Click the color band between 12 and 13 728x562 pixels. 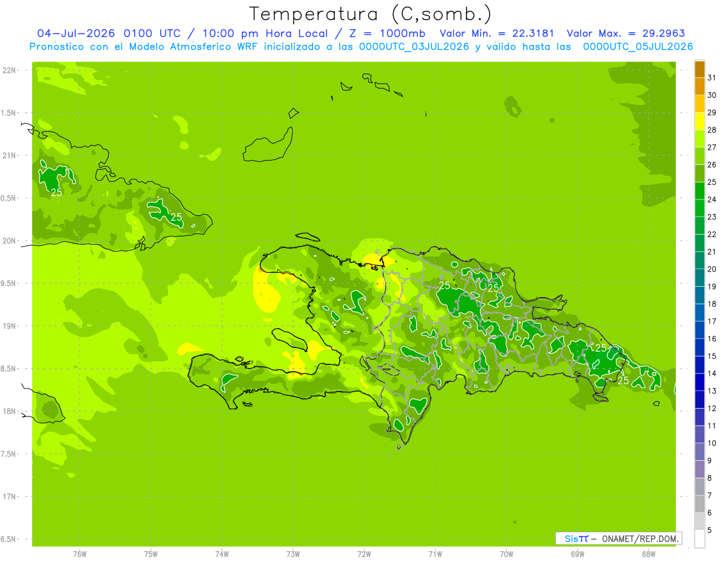pyautogui.click(x=699, y=400)
